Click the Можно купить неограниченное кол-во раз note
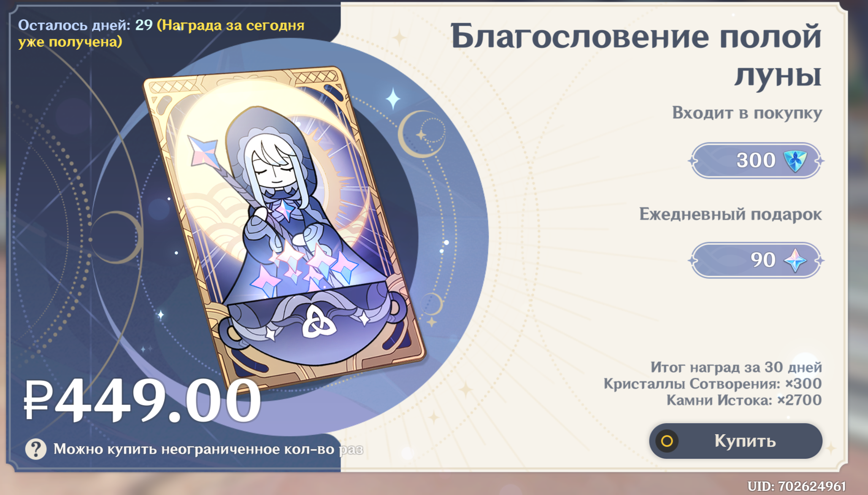This screenshot has width=868, height=495. click(208, 449)
